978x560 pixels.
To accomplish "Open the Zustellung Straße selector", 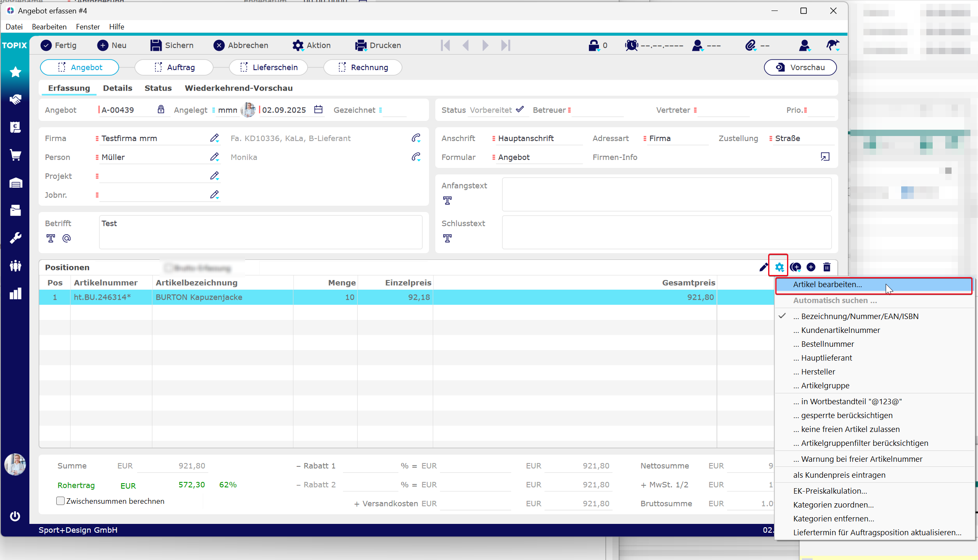I will click(x=801, y=138).
